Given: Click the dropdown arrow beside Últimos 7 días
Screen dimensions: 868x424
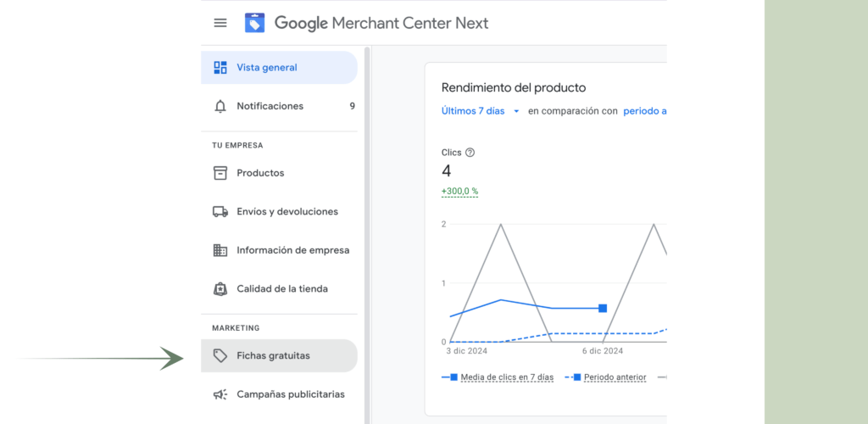Looking at the screenshot, I should tap(516, 111).
